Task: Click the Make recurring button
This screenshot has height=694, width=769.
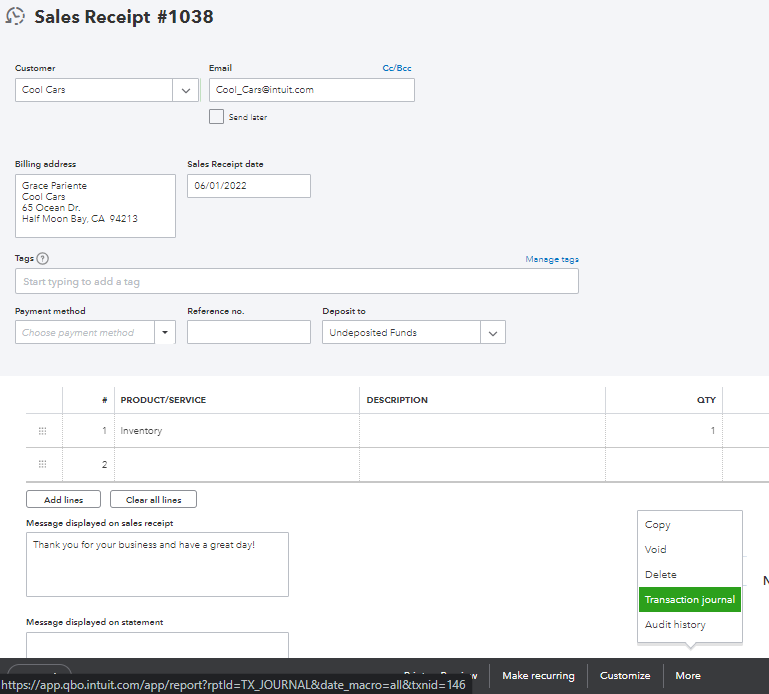Action: coord(538,676)
